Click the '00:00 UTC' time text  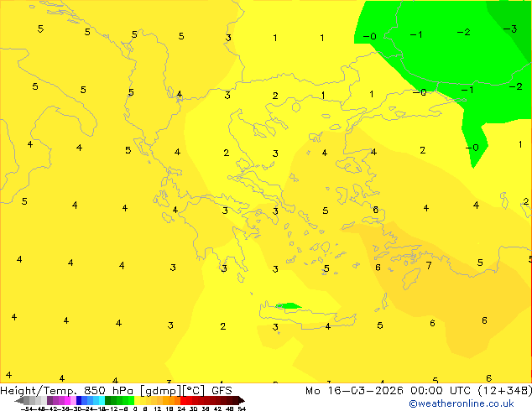point(440,391)
